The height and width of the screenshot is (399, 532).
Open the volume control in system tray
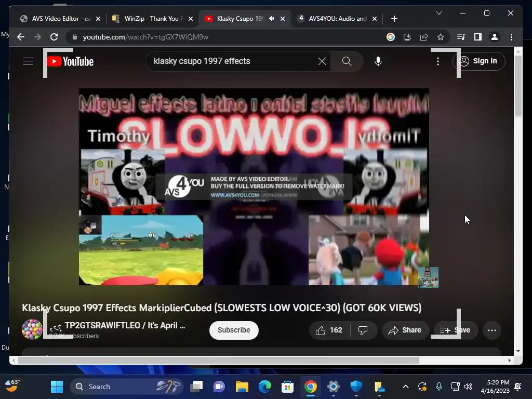click(x=468, y=387)
